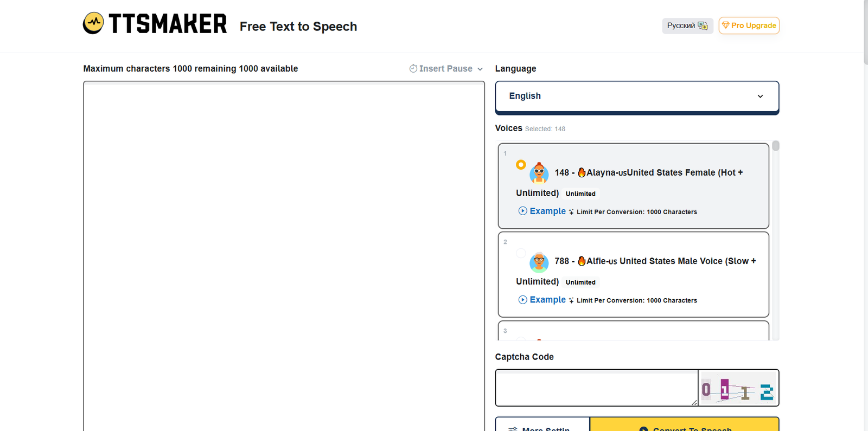Click the Insert Pause clock icon
The height and width of the screenshot is (431, 868).
(413, 68)
